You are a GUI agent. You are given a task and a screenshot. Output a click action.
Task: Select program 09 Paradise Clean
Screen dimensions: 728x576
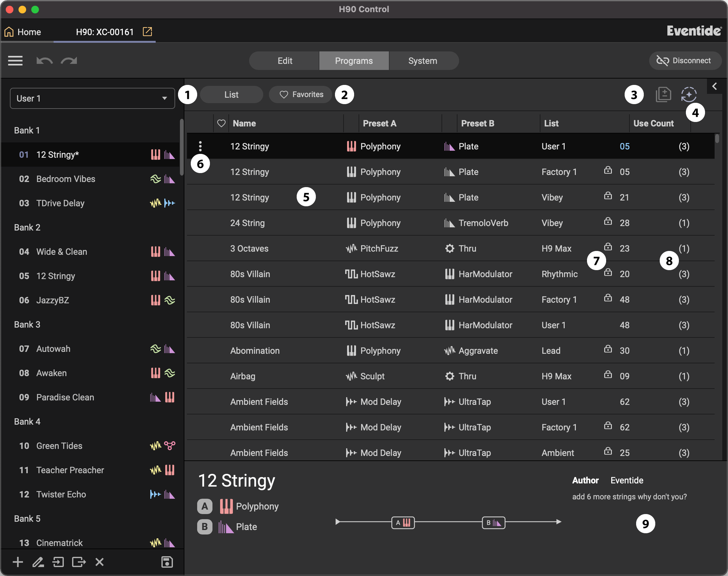[90, 397]
